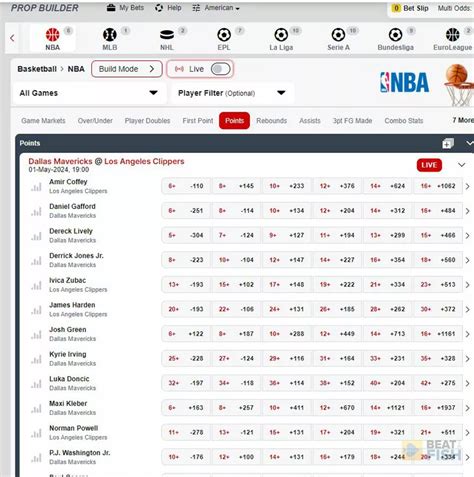This screenshot has height=477, width=474.
Task: Click the red LIVE badge
Action: (x=429, y=165)
